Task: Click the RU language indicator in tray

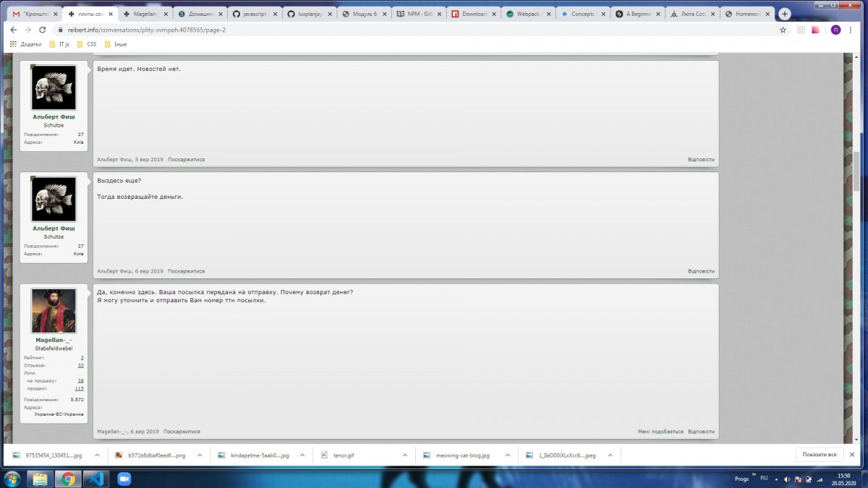Action: pyautogui.click(x=764, y=478)
